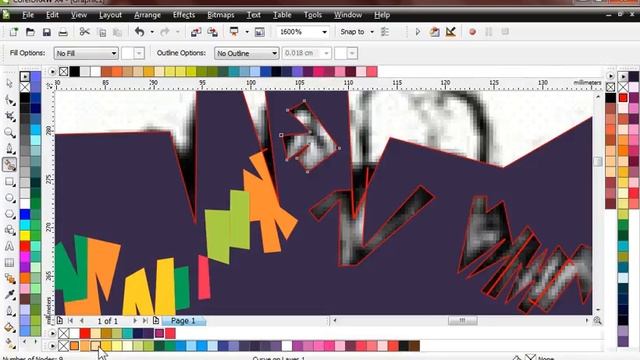Go to the first page button
The height and width of the screenshot is (360, 640).
click(x=71, y=321)
